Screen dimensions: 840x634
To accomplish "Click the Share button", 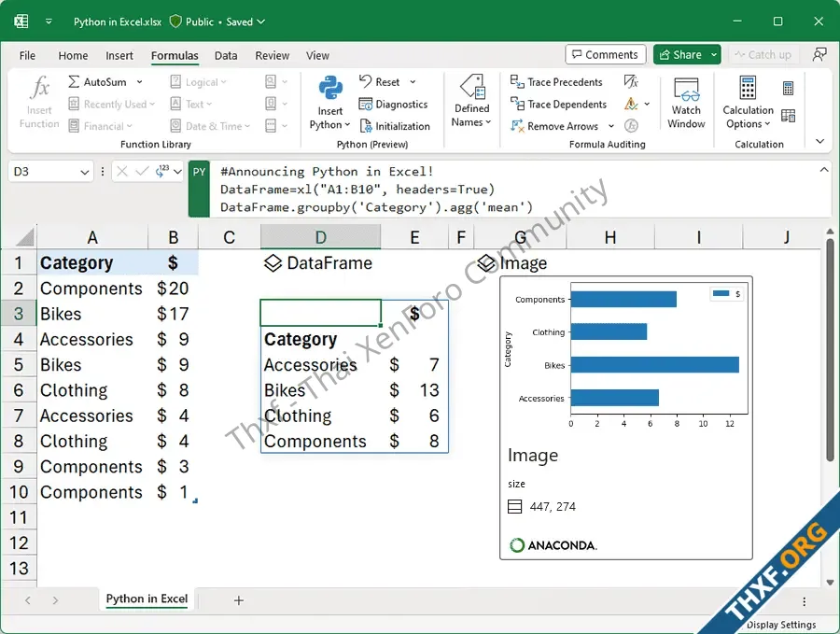I will click(680, 55).
